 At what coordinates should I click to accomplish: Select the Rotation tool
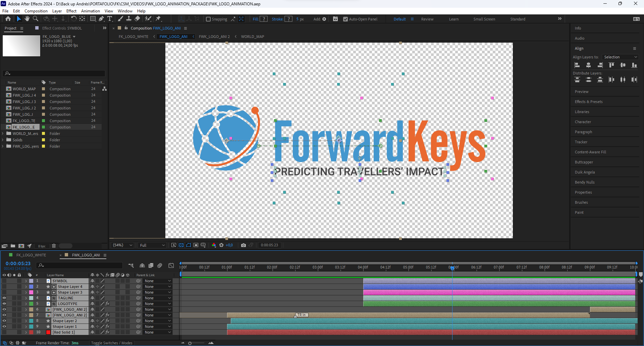[74, 19]
